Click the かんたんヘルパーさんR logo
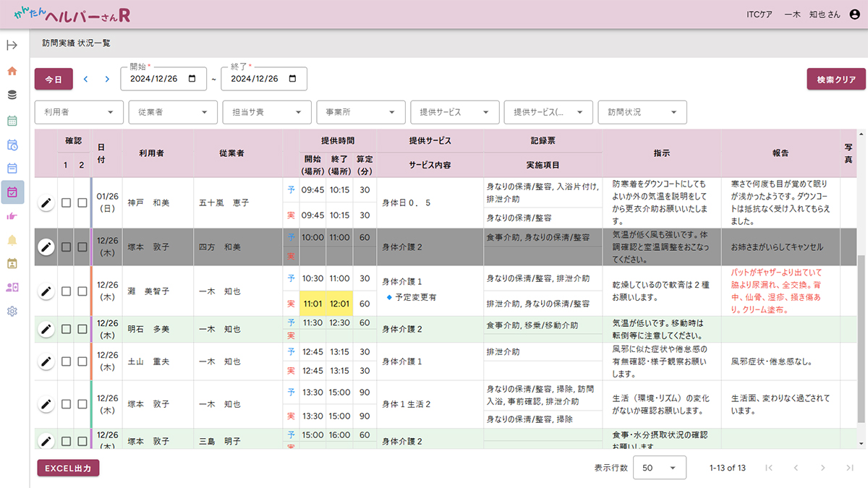 click(72, 14)
